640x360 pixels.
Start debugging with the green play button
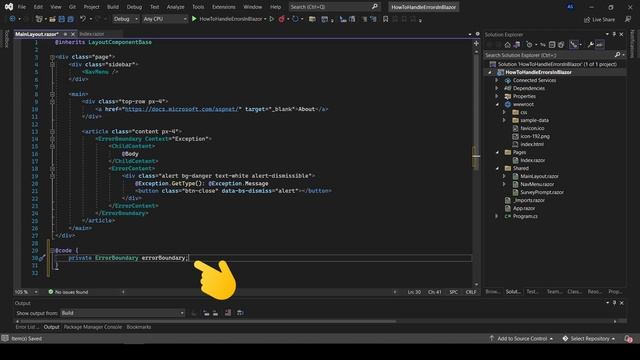tap(194, 19)
